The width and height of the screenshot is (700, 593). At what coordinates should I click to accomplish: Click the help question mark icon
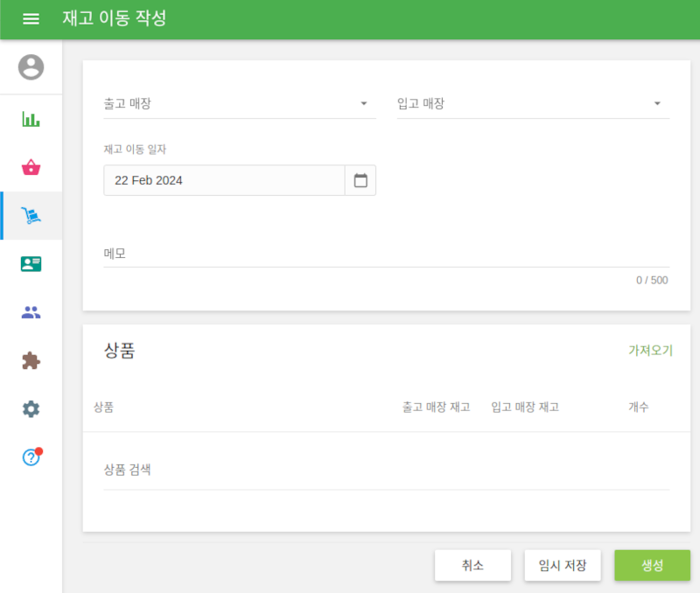coord(29,456)
